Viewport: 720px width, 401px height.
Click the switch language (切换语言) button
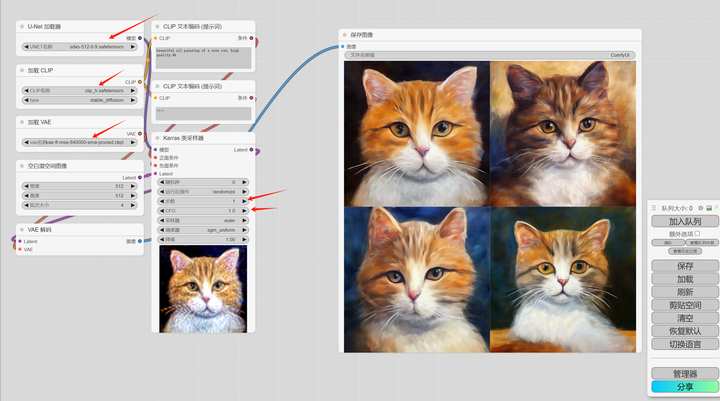point(684,344)
